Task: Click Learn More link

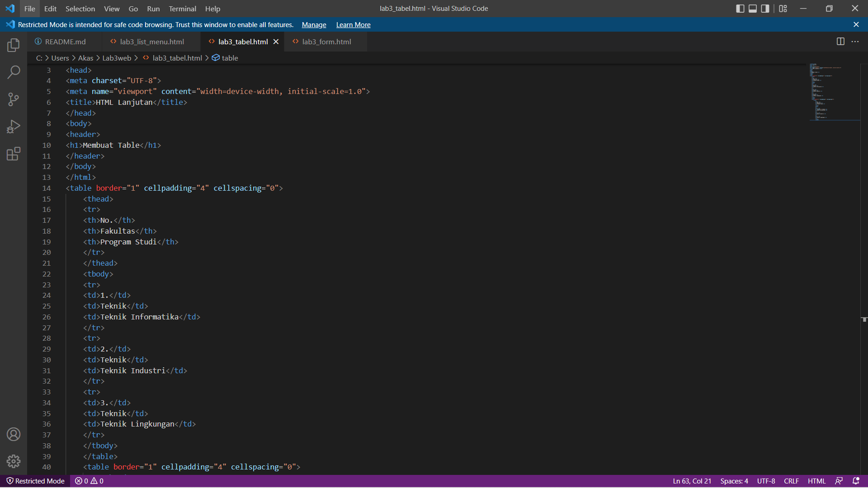Action: coord(353,25)
